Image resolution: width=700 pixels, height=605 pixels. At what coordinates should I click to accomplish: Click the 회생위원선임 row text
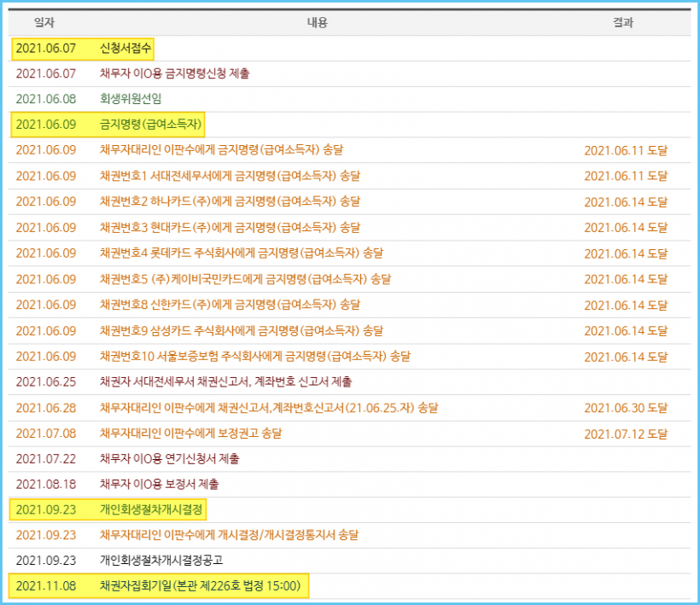(x=131, y=99)
